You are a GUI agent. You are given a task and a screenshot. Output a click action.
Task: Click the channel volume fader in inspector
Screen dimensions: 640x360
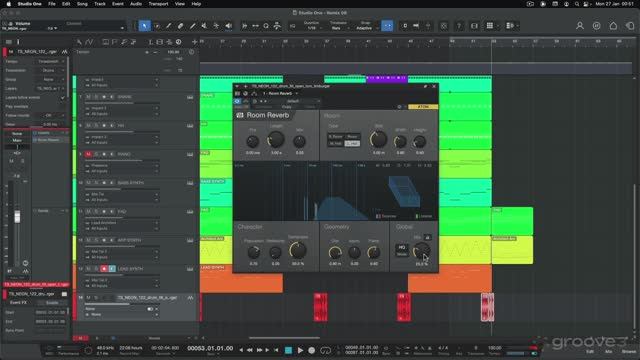[17, 217]
